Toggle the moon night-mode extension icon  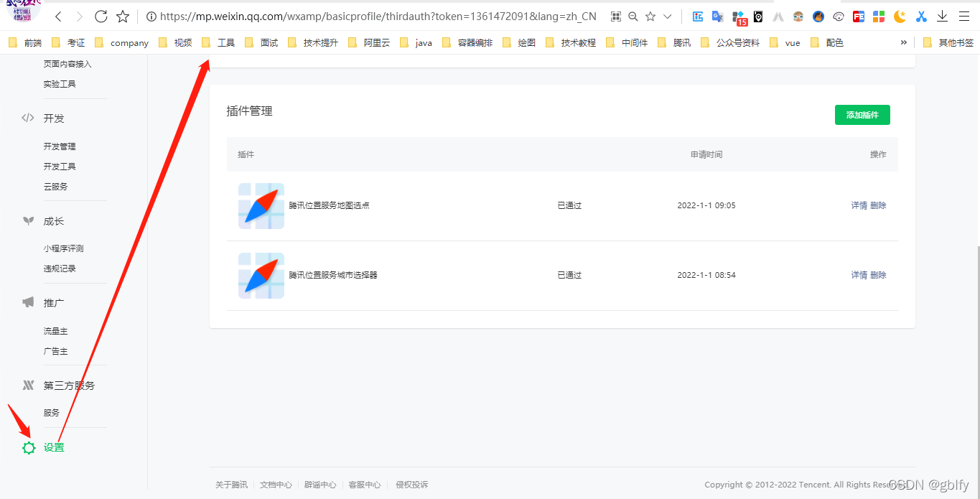click(900, 16)
